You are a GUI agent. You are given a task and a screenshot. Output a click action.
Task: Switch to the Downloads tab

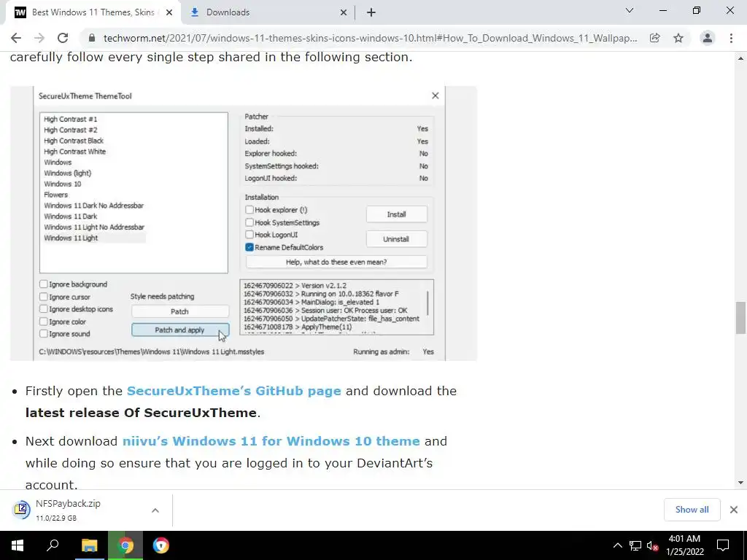(x=268, y=12)
